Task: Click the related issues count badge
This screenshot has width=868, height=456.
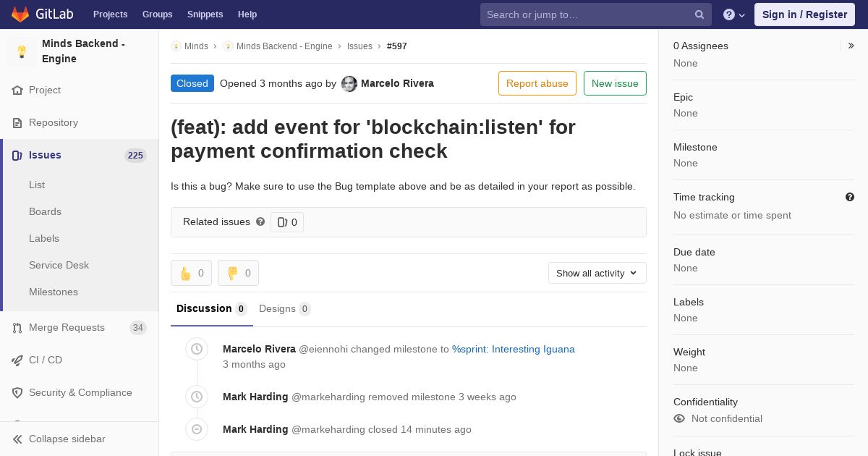Action: coord(287,222)
